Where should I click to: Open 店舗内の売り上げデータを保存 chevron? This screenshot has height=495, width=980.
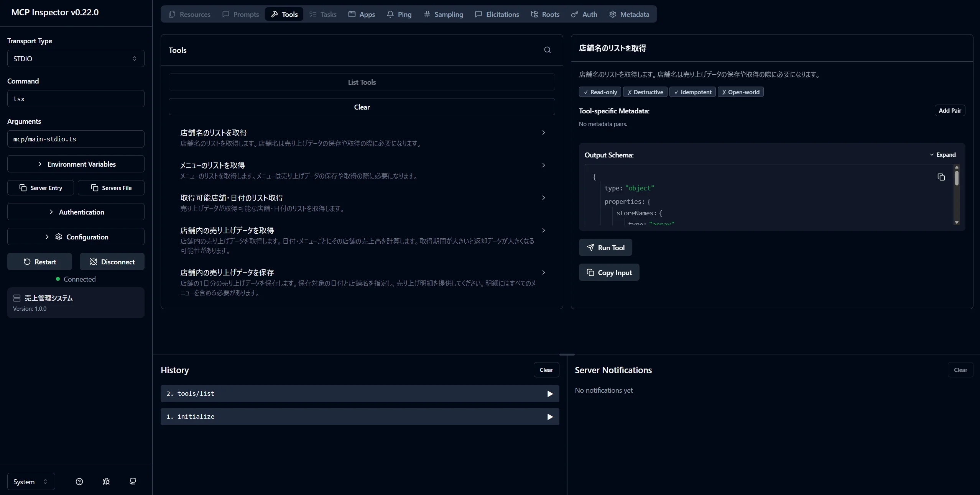click(x=543, y=272)
